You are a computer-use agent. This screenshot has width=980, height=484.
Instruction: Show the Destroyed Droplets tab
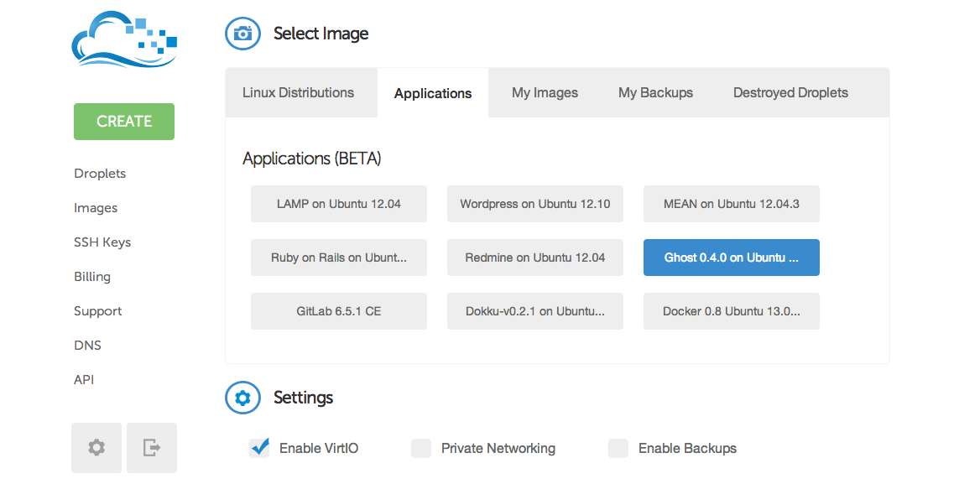[x=790, y=92]
